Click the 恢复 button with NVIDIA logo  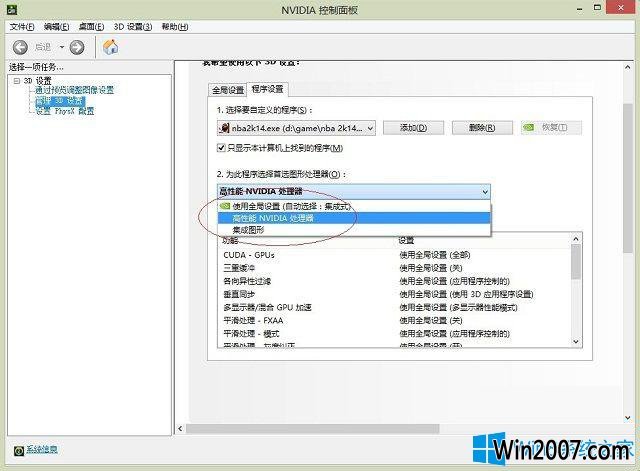[551, 128]
